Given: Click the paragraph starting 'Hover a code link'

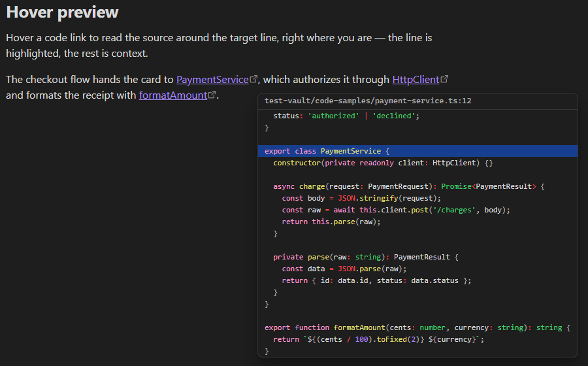Looking at the screenshot, I should tap(219, 45).
